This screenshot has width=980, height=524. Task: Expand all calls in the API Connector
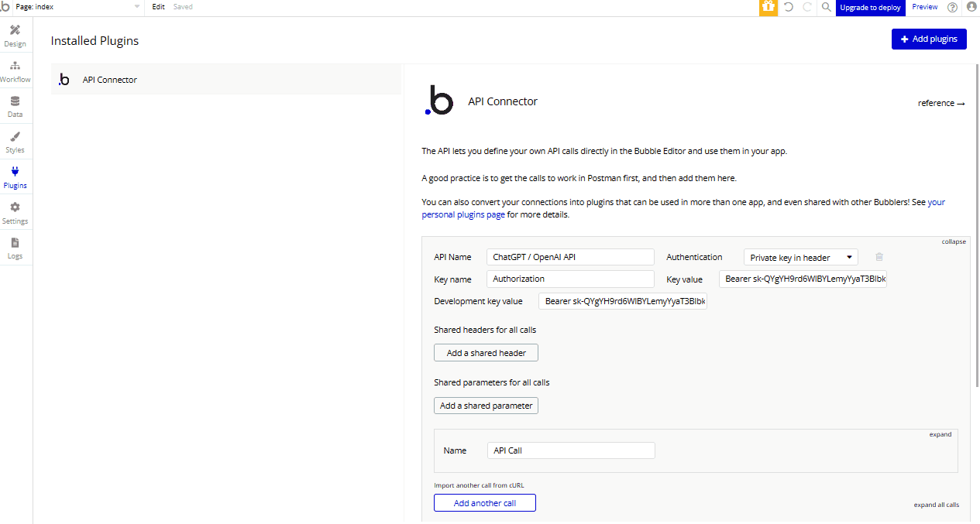[x=936, y=504]
